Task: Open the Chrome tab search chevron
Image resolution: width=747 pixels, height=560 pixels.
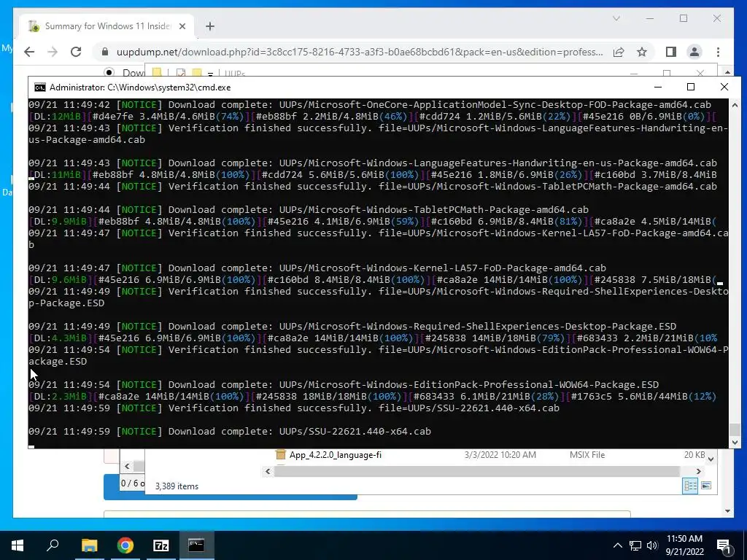Action: tap(616, 18)
